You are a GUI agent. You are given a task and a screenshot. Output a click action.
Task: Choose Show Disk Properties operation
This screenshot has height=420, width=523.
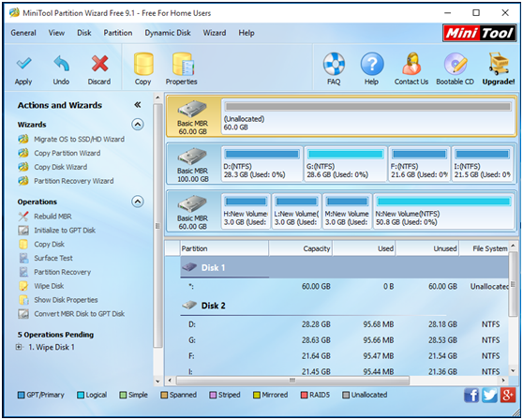click(x=66, y=300)
